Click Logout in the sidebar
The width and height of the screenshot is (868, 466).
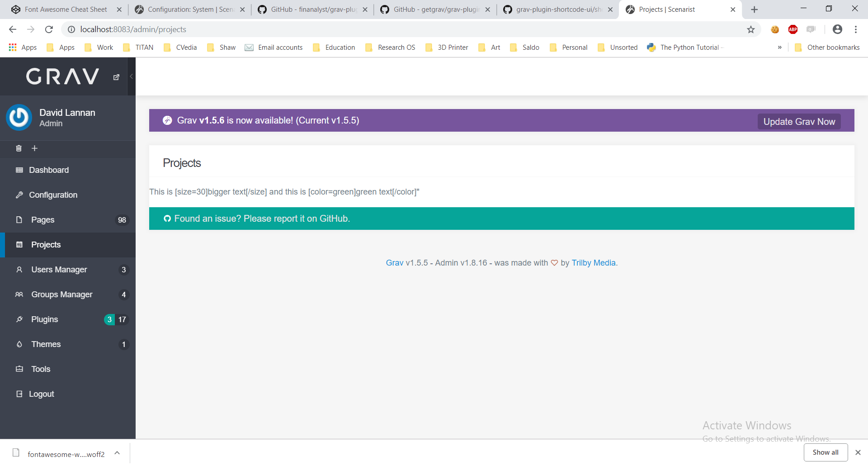pyautogui.click(x=68, y=394)
